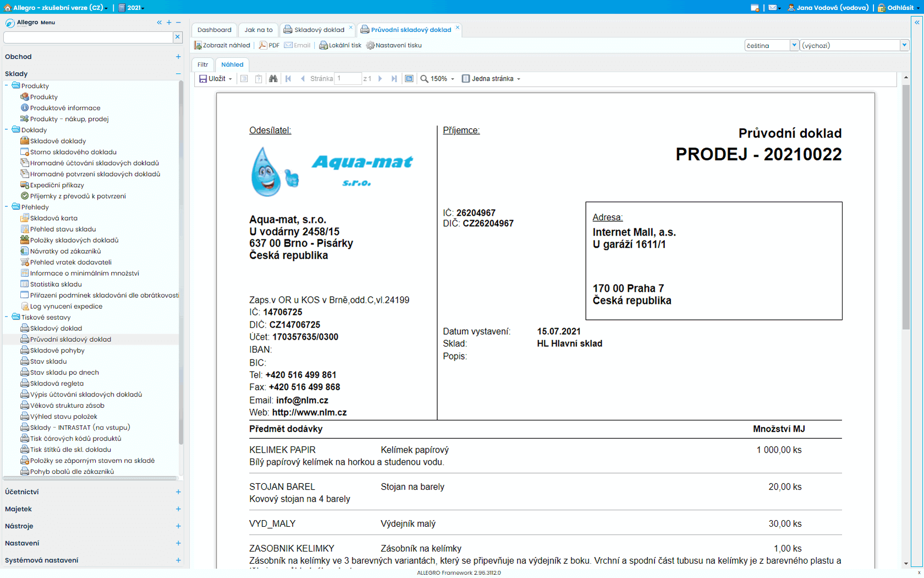The image size is (924, 578).
Task: Open Skladová karta overview
Action: pos(53,218)
